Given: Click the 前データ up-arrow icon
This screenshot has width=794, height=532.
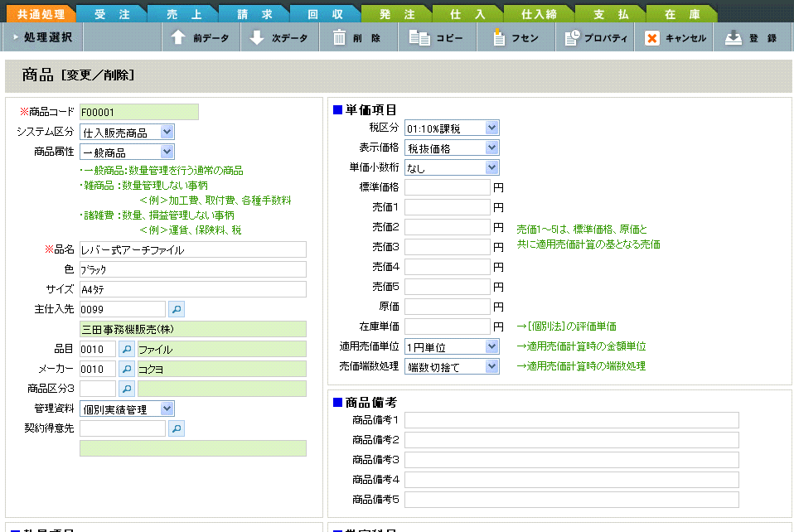Looking at the screenshot, I should tap(177, 37).
